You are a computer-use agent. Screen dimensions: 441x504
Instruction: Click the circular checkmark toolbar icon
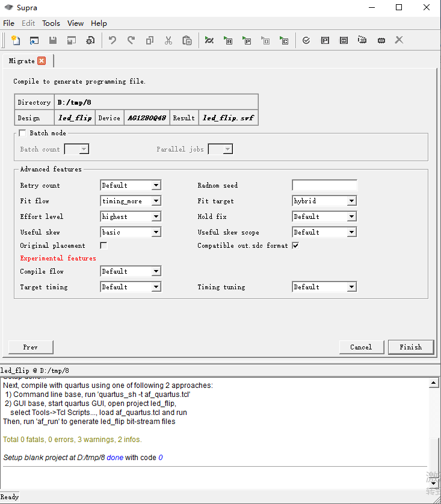[x=306, y=40]
